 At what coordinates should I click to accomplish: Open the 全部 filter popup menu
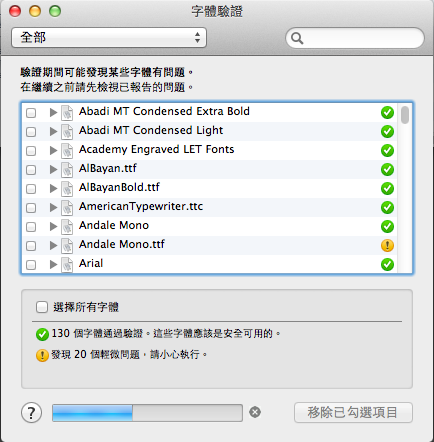[109, 37]
